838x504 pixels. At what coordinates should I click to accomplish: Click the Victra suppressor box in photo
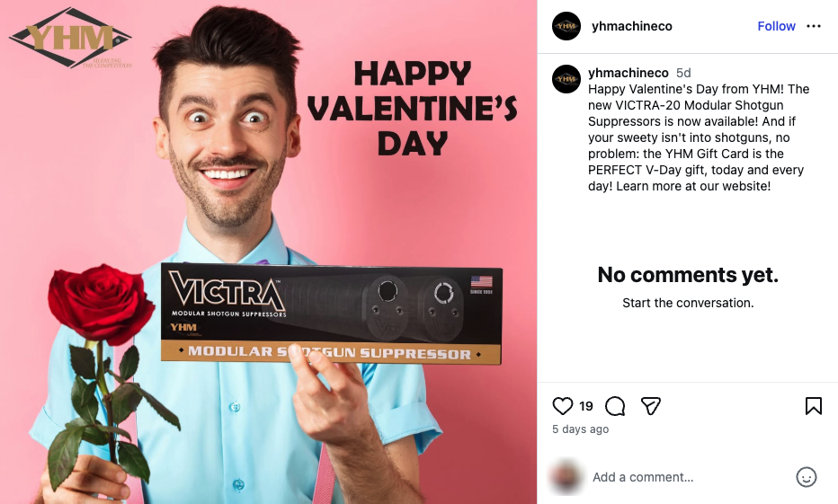tap(332, 314)
